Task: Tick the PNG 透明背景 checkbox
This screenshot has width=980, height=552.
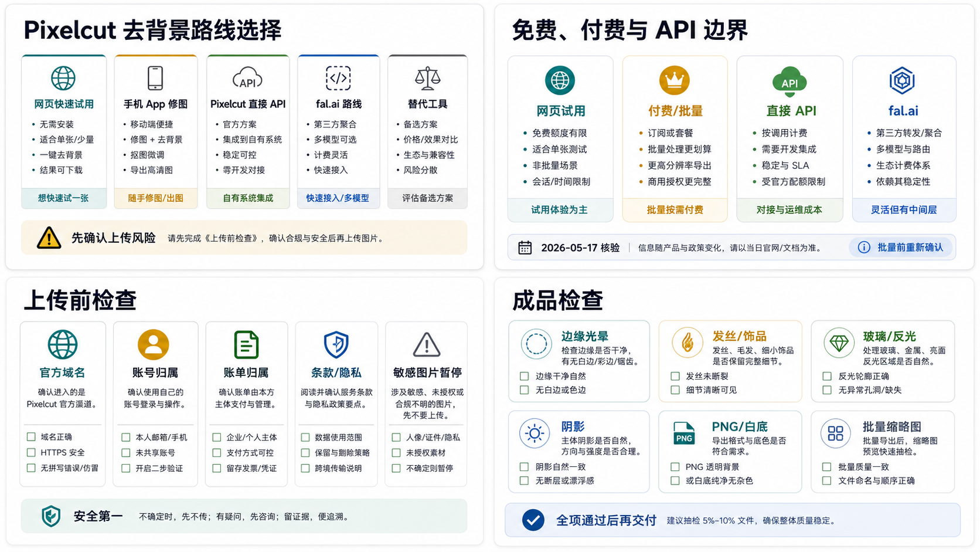Action: click(x=675, y=467)
